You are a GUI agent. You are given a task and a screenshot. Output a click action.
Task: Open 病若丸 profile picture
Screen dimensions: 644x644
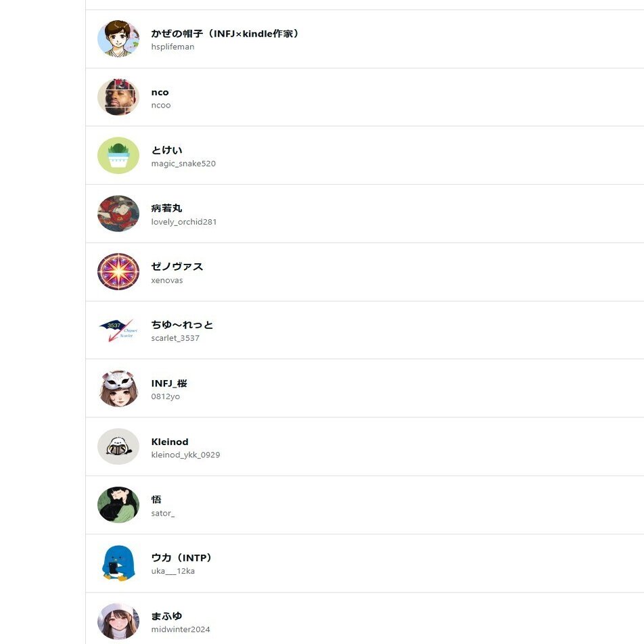118,214
